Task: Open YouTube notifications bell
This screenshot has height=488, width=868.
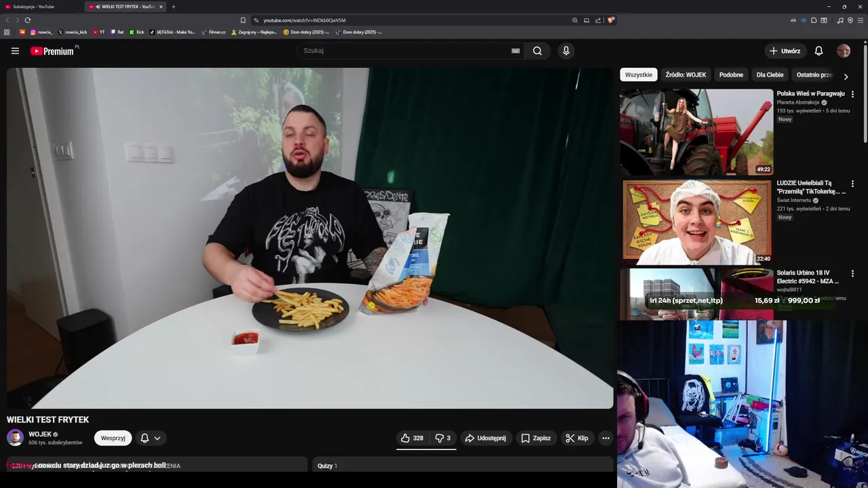Action: (818, 51)
